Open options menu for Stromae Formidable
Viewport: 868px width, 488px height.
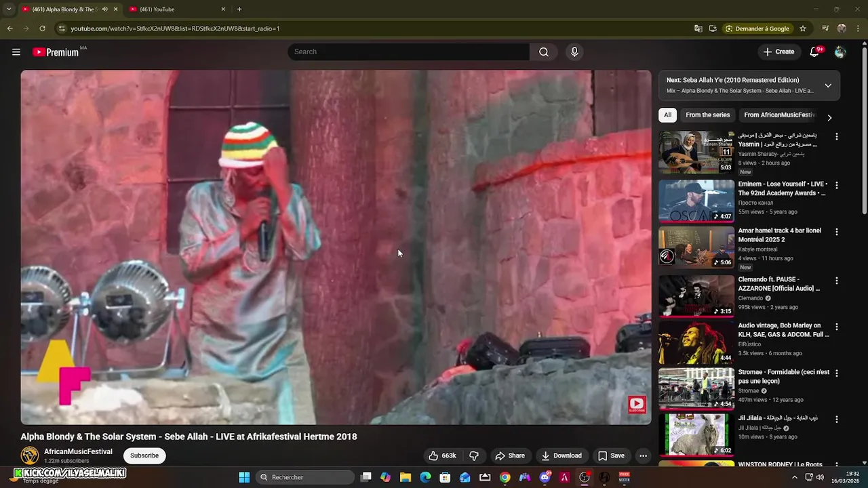pyautogui.click(x=836, y=373)
